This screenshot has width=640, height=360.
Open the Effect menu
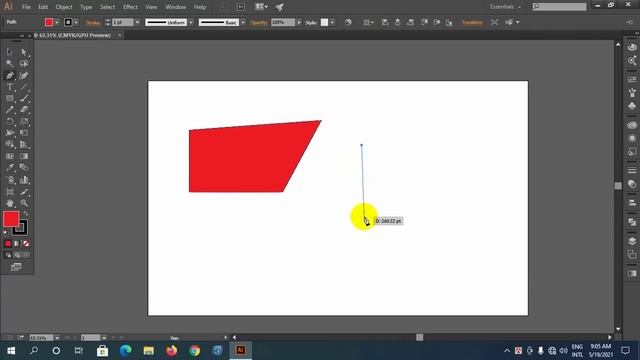130,7
